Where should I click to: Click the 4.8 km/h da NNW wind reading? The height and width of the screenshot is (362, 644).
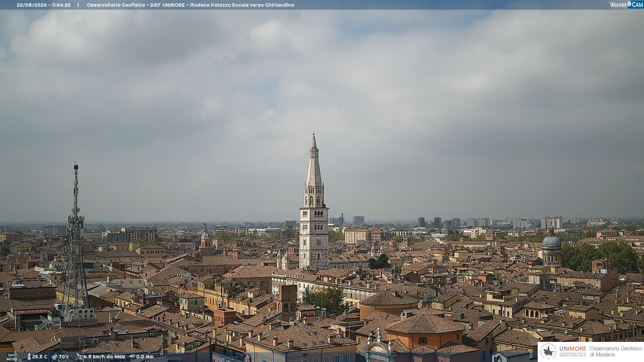click(x=104, y=357)
